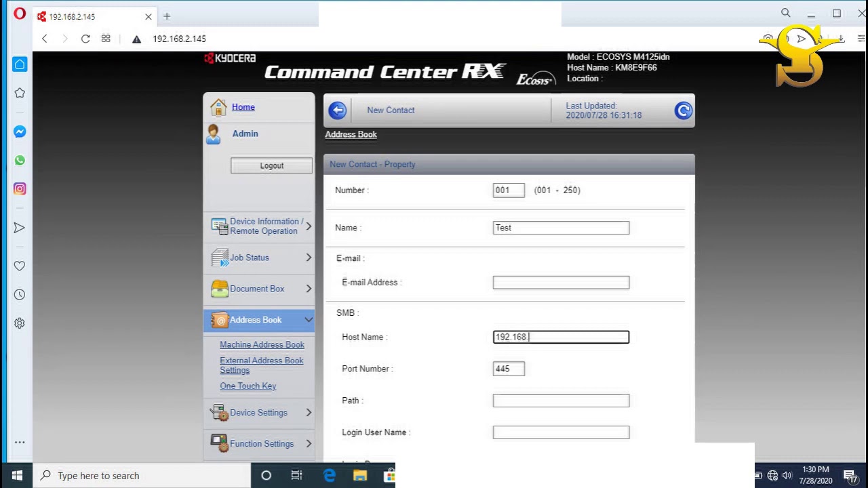The height and width of the screenshot is (488, 868).
Task: Reload the page with refresh icon
Action: pyautogui.click(x=85, y=39)
